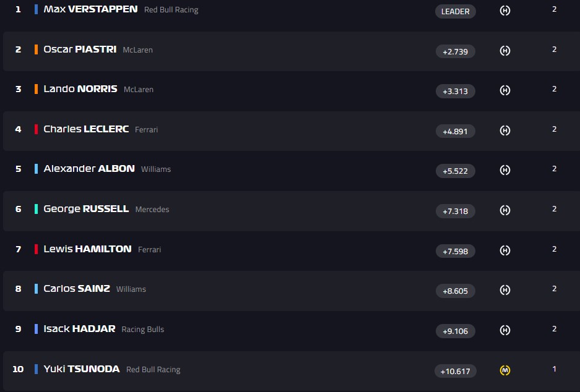Click Tsunoda's +10.617 gap badge

point(456,371)
